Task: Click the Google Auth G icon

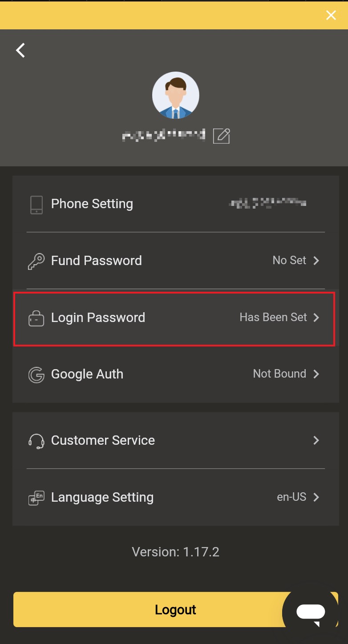Action: (36, 375)
